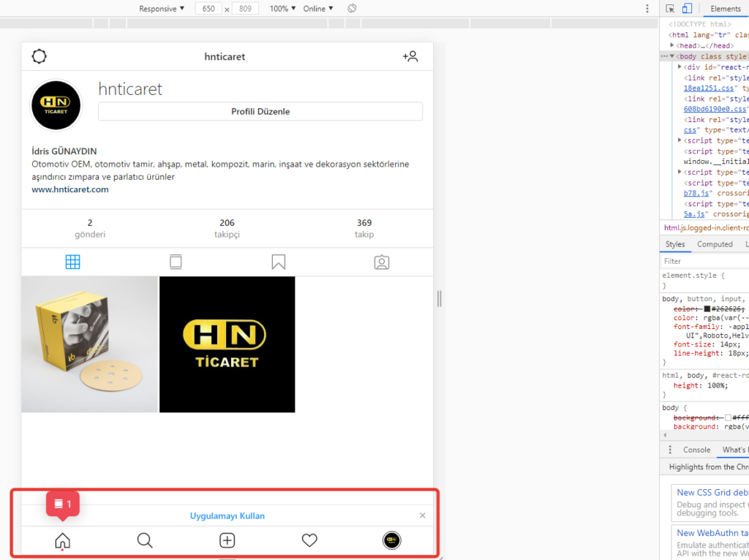Image resolution: width=749 pixels, height=560 pixels.
Task: Open the settings gear on the profile header
Action: [x=39, y=56]
